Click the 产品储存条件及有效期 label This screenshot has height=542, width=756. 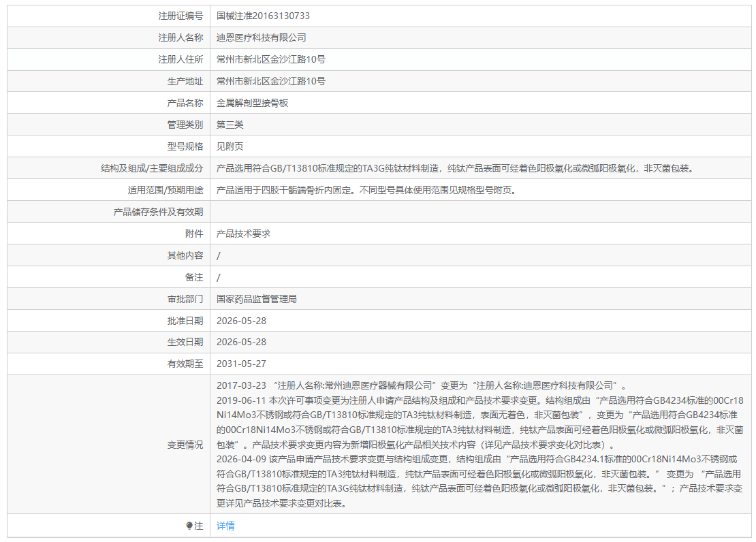(x=158, y=212)
